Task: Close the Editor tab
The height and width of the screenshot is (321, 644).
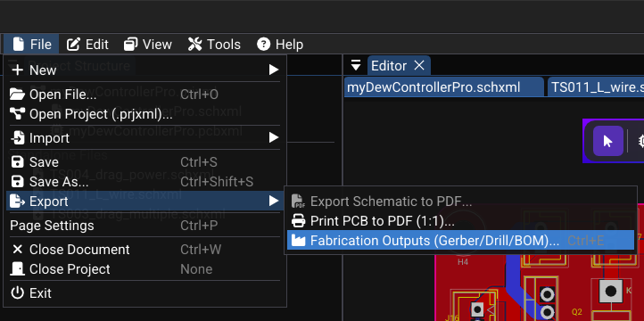Action: [419, 65]
